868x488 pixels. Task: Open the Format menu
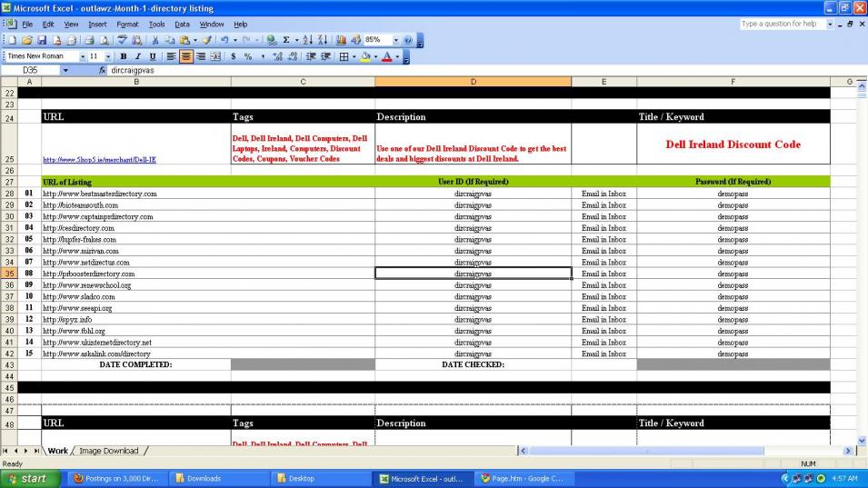[x=127, y=25]
